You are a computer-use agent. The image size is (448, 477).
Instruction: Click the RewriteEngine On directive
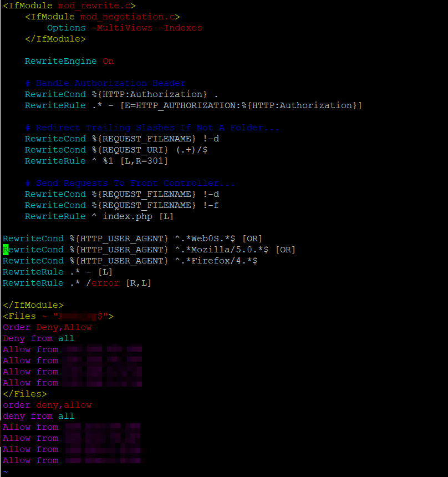(x=69, y=61)
